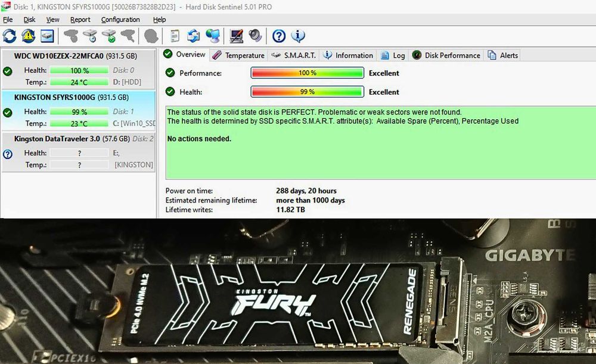Open the Help menu

click(159, 20)
